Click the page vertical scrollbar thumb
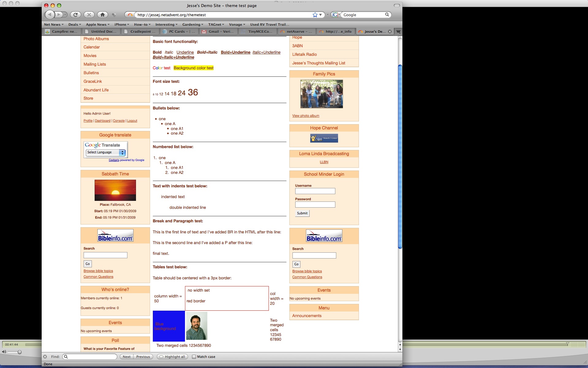588x368 pixels. [400, 156]
